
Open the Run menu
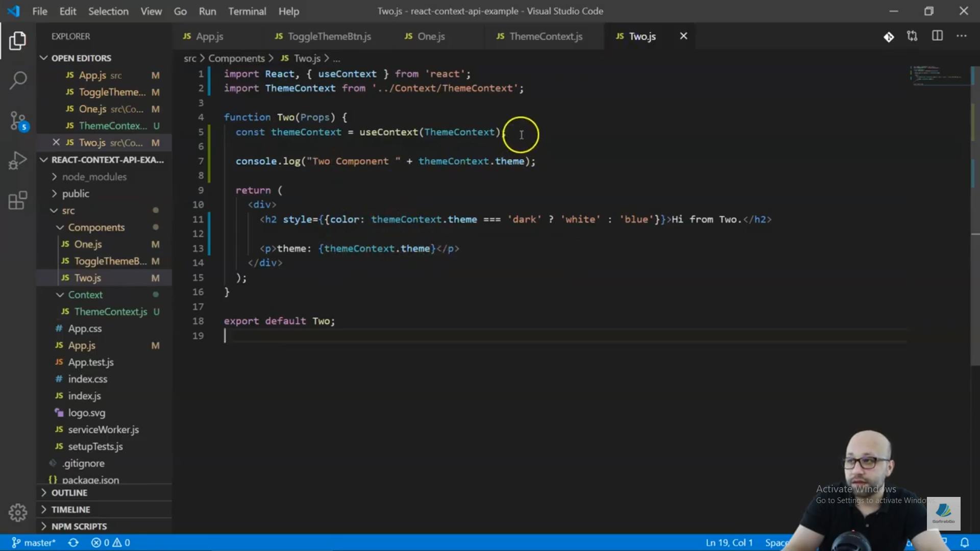(207, 11)
